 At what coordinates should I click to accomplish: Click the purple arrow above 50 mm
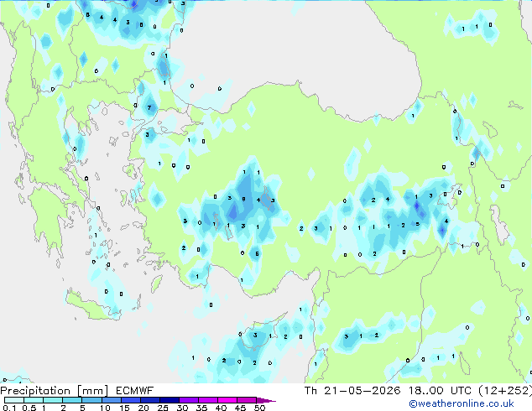click(x=265, y=400)
